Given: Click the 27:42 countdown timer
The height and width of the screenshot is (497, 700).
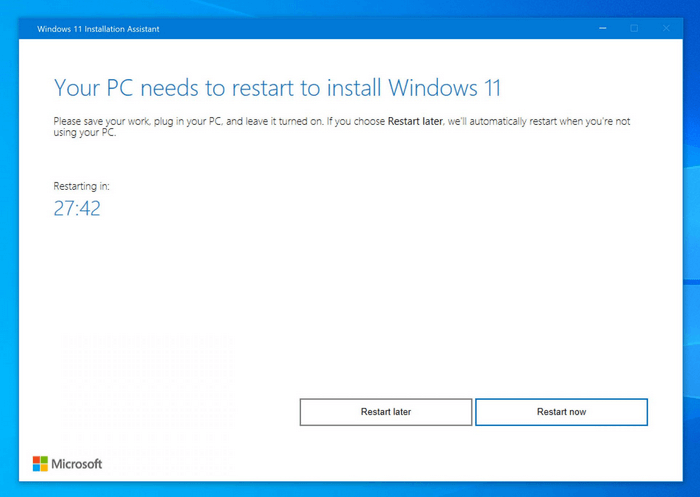Looking at the screenshot, I should click(x=77, y=209).
